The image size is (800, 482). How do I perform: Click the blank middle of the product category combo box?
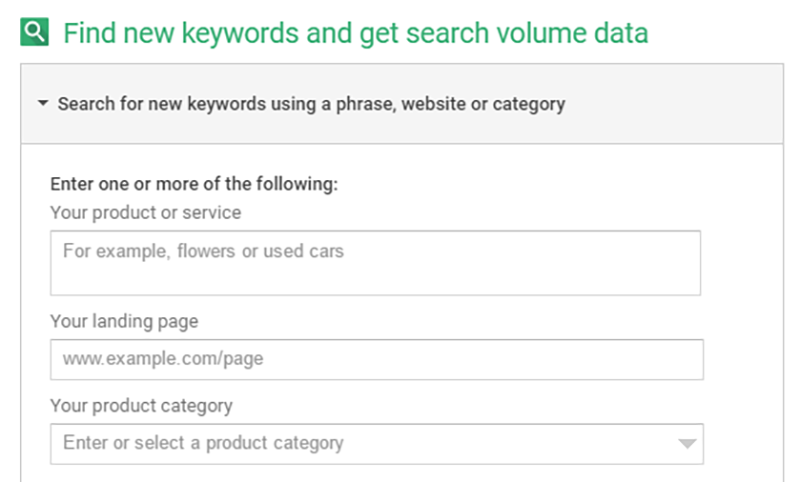pos(510,444)
